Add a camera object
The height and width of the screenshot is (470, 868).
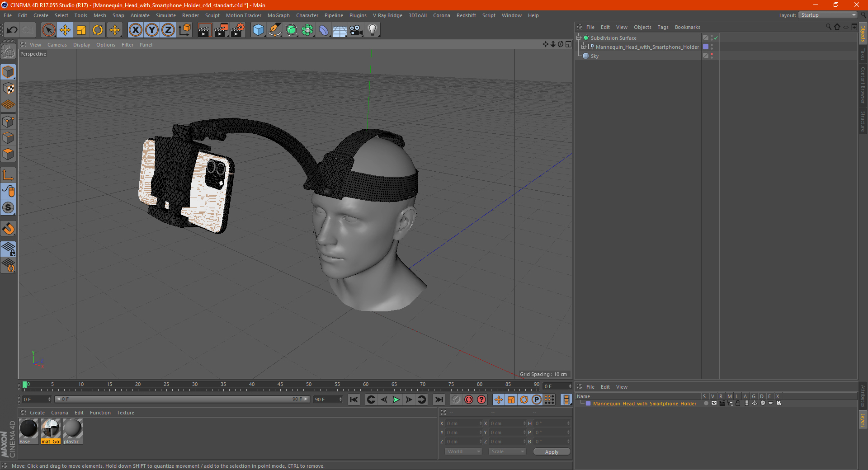(x=356, y=30)
